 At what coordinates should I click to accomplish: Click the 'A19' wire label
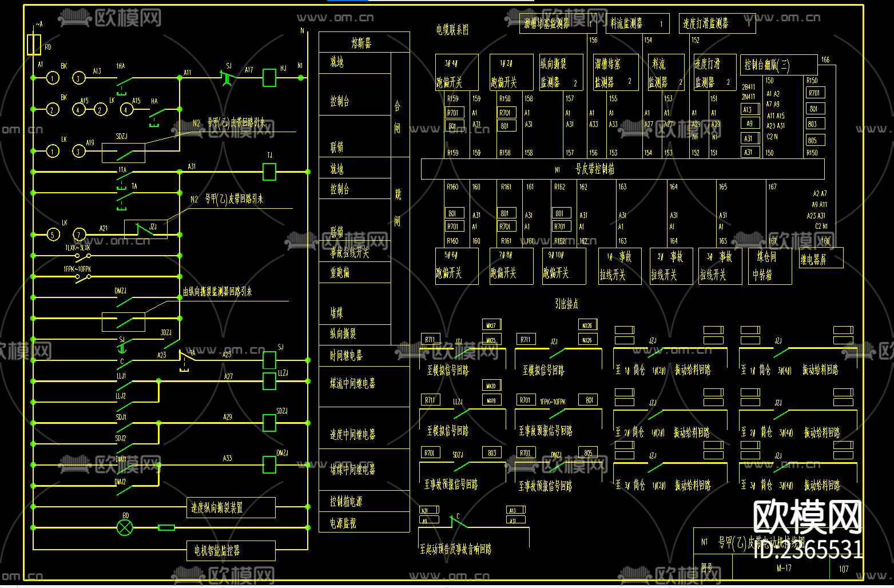point(90,142)
